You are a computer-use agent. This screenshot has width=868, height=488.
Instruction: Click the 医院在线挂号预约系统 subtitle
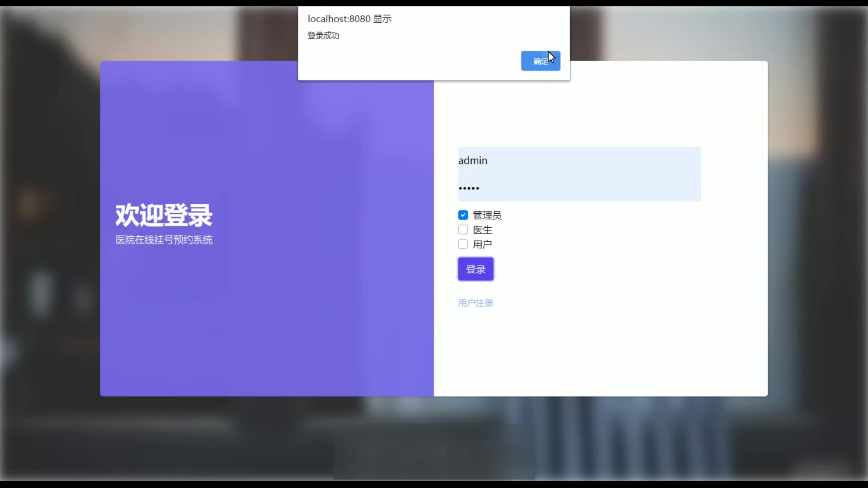click(x=164, y=239)
